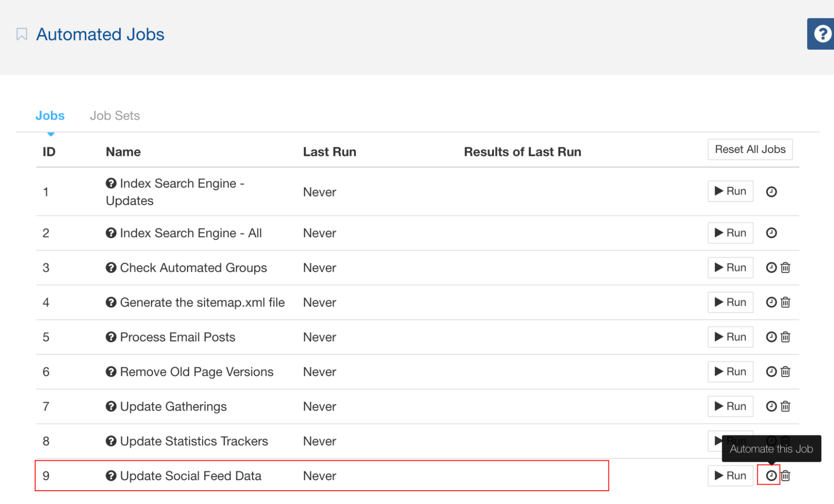Run the Check Automated Groups job

(x=730, y=267)
